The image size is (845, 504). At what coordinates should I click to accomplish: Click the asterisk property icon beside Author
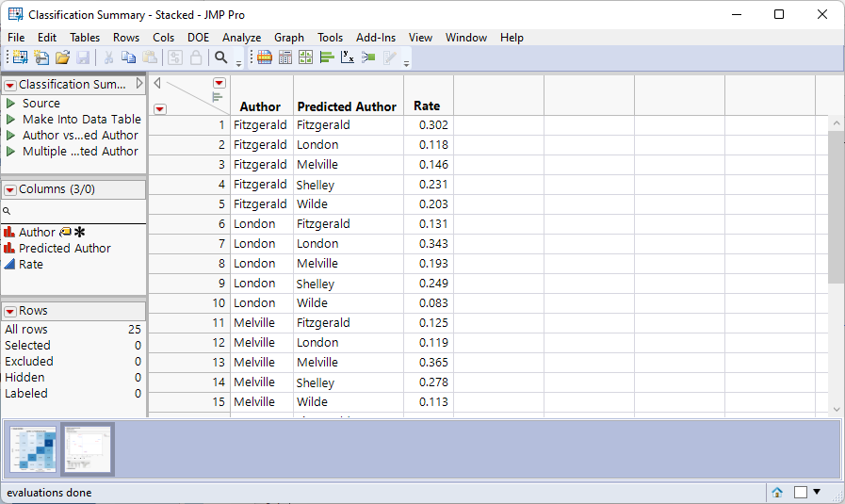tap(80, 232)
